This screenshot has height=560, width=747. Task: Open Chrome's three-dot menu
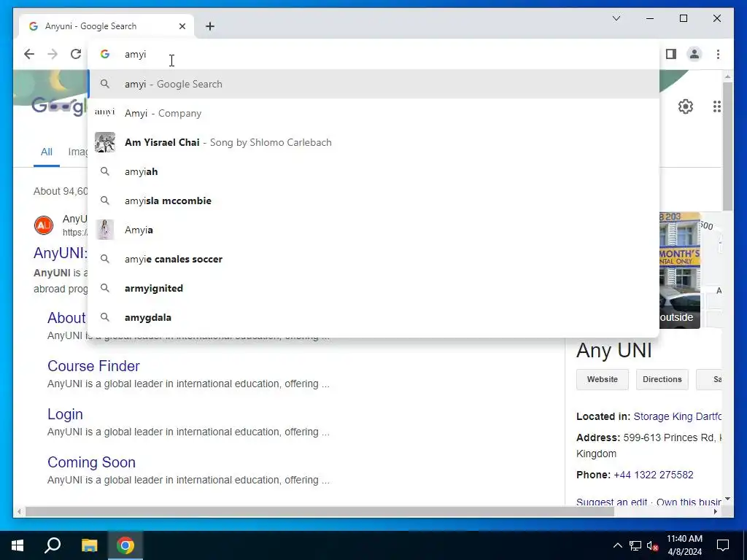pyautogui.click(x=718, y=54)
